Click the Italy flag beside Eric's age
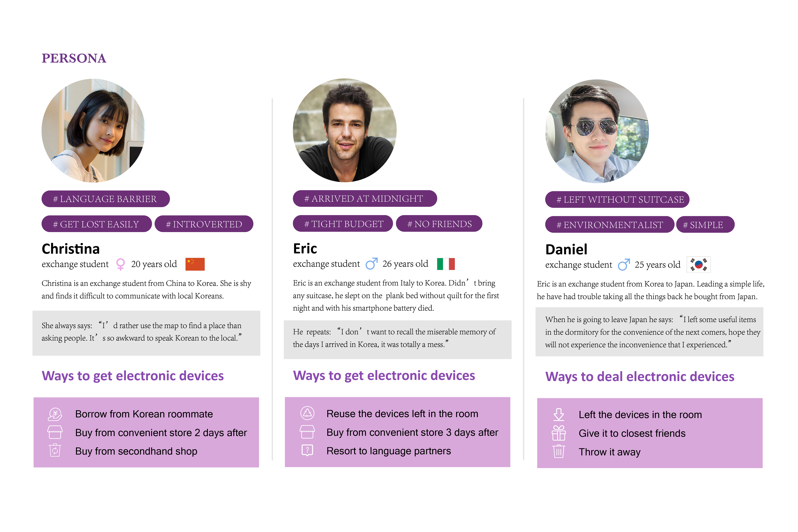Image resolution: width=798 pixels, height=532 pixels. pos(446,264)
